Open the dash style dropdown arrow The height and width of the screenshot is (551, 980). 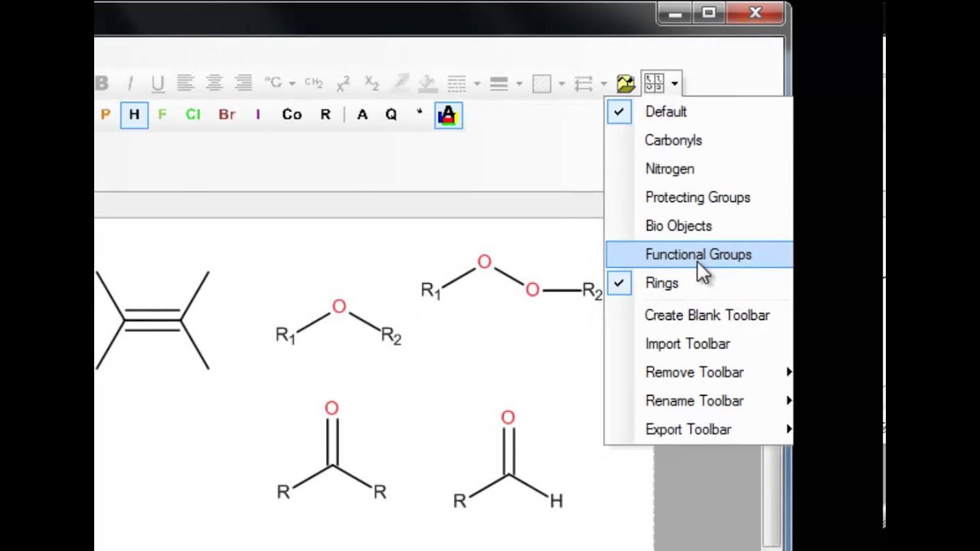point(477,83)
